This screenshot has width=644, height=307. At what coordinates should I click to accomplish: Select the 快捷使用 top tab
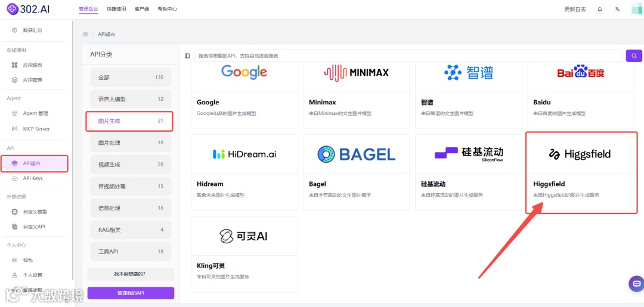tap(116, 8)
